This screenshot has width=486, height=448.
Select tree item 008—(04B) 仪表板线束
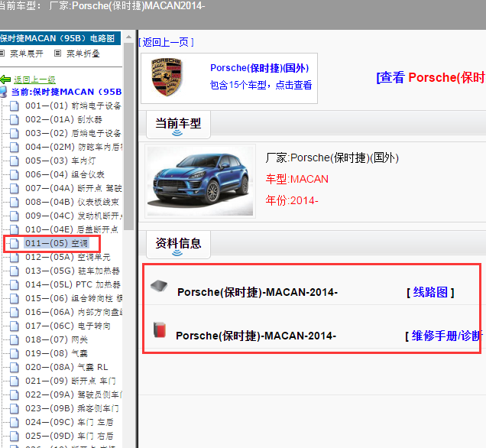click(73, 202)
